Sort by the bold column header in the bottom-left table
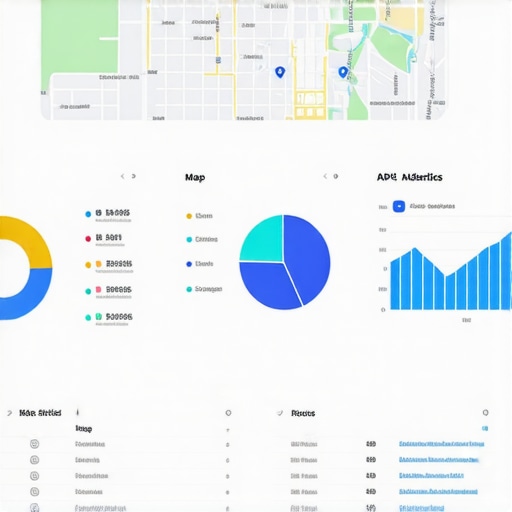The width and height of the screenshot is (512, 512). pyautogui.click(x=83, y=429)
